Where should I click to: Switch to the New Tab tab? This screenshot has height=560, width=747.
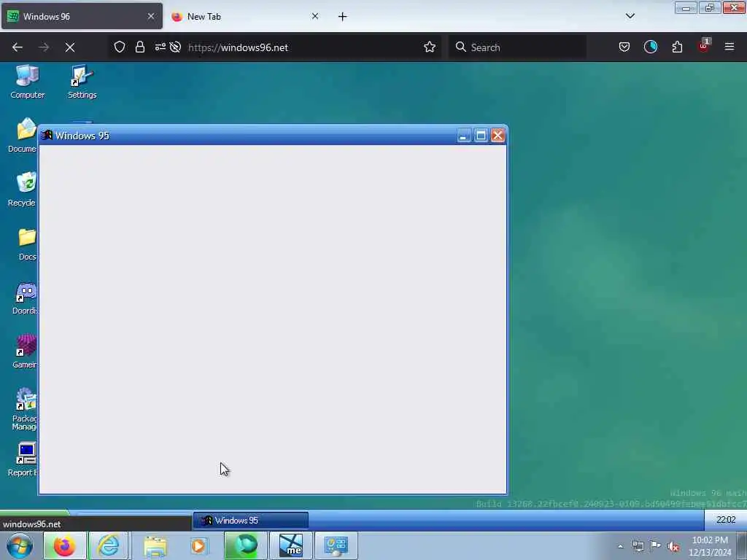click(246, 17)
